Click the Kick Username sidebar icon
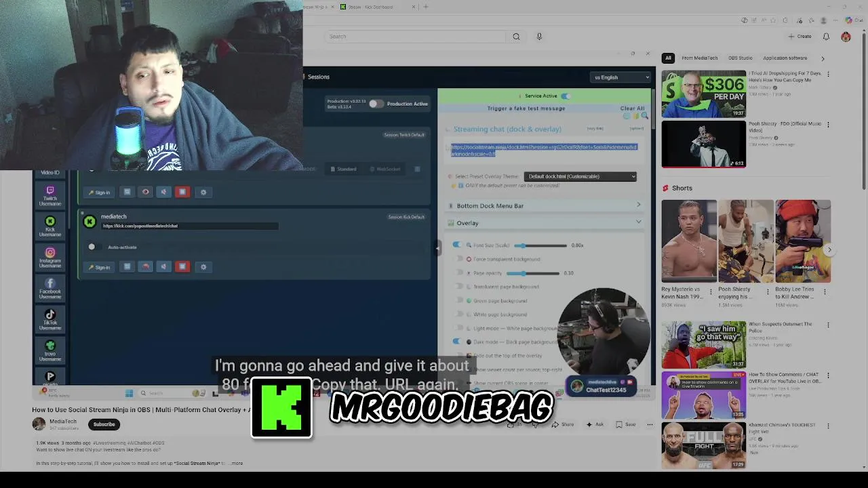Screen dimensions: 868x488 pos(50,226)
